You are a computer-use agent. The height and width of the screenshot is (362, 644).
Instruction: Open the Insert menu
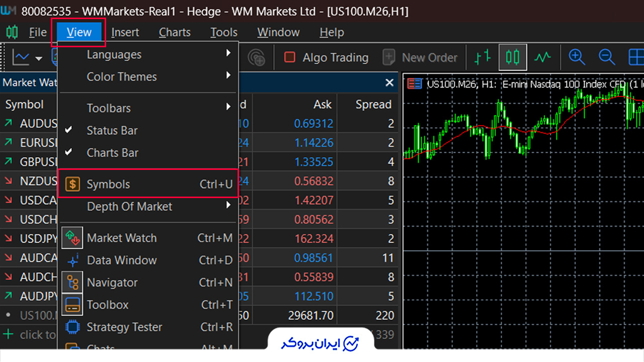[125, 32]
